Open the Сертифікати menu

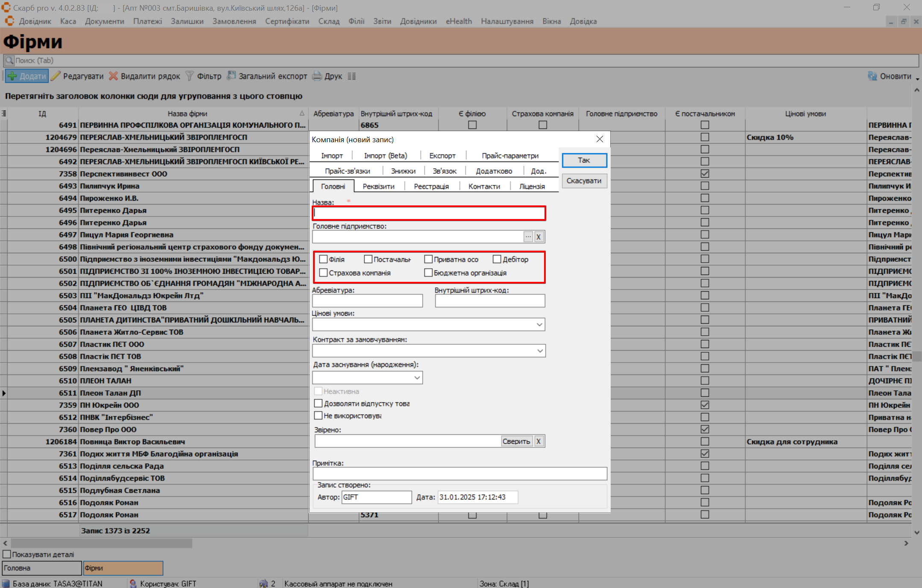[287, 21]
